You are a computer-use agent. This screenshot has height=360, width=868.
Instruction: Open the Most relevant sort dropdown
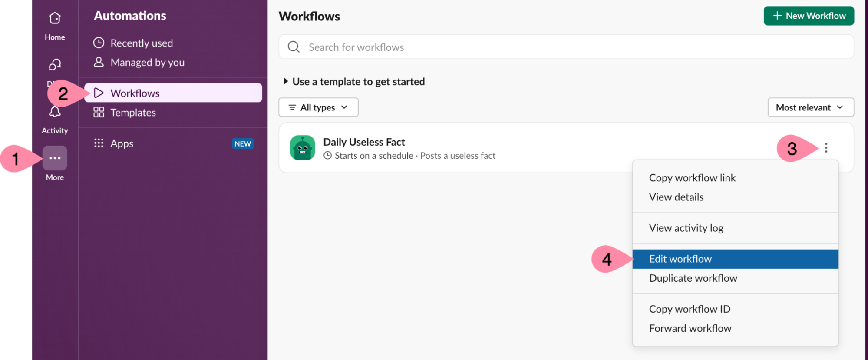coord(810,107)
